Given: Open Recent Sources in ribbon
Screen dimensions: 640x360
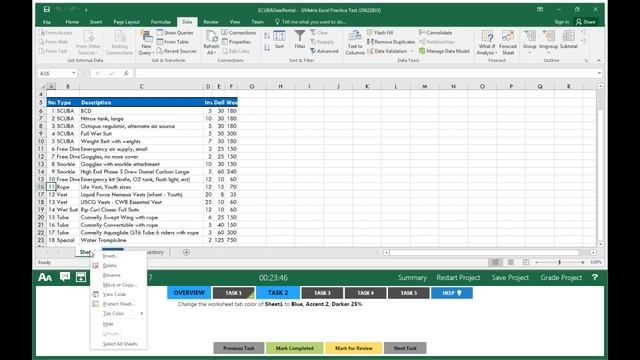Looking at the screenshot, I should (177, 51).
